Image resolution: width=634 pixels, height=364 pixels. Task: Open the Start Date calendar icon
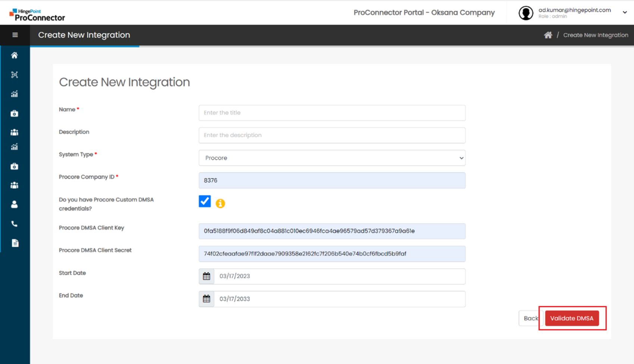[x=207, y=276]
